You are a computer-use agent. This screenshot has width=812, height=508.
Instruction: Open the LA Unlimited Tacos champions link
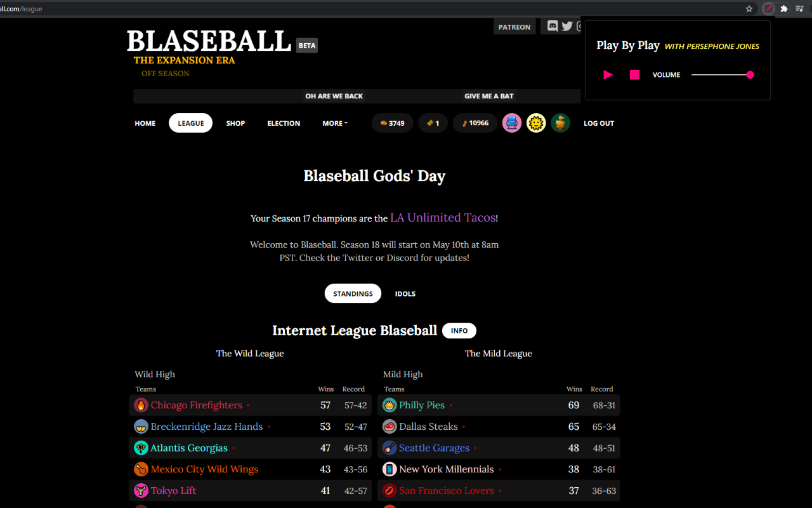[x=443, y=218]
